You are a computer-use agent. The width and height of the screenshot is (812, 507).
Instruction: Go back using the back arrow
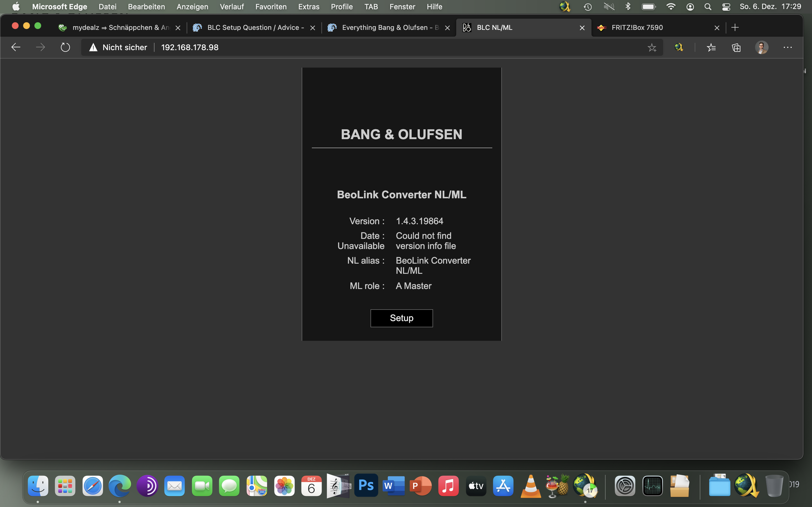[x=16, y=47]
